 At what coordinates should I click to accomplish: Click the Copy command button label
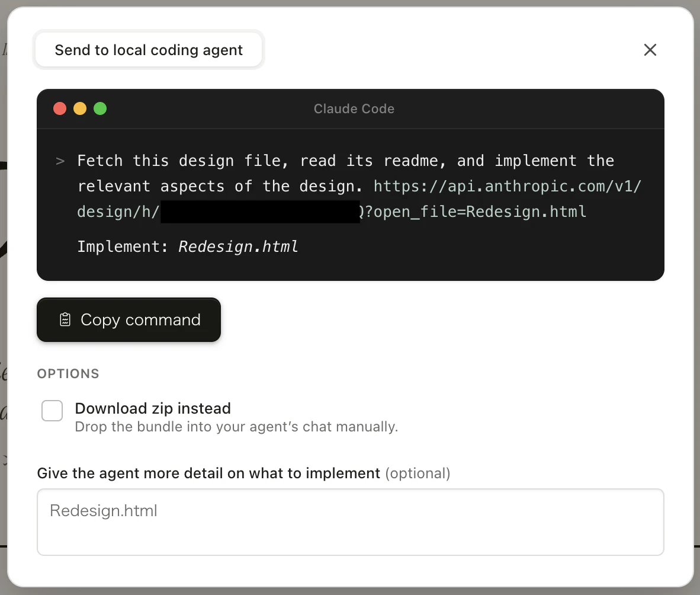tap(140, 320)
